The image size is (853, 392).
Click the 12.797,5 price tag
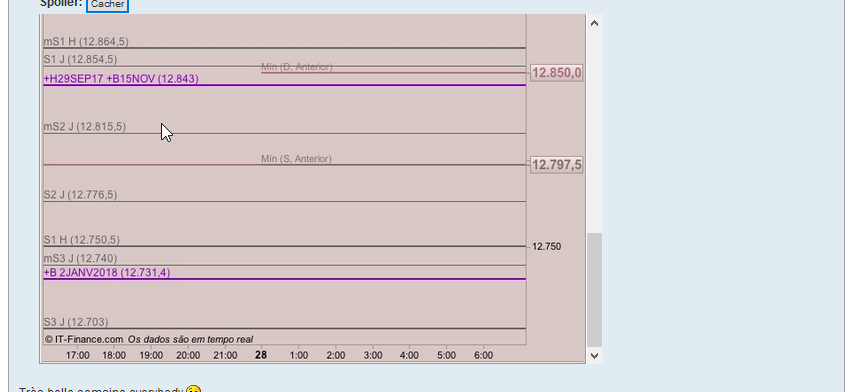[557, 165]
